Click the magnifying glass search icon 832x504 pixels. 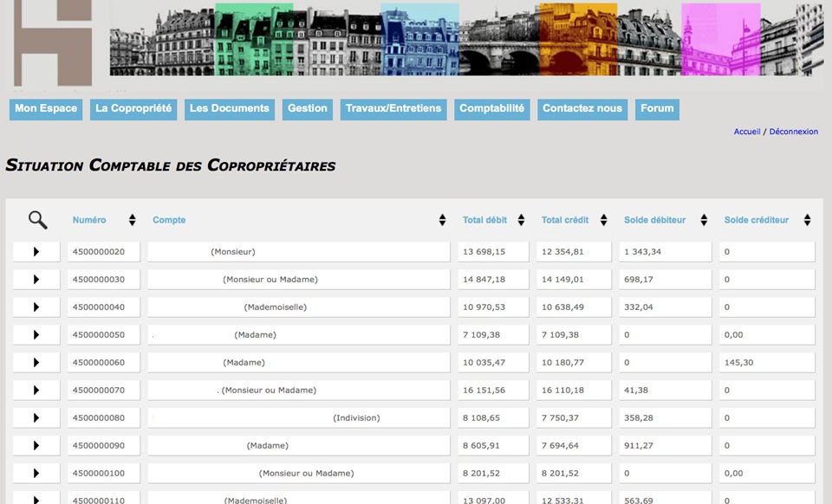(37, 220)
